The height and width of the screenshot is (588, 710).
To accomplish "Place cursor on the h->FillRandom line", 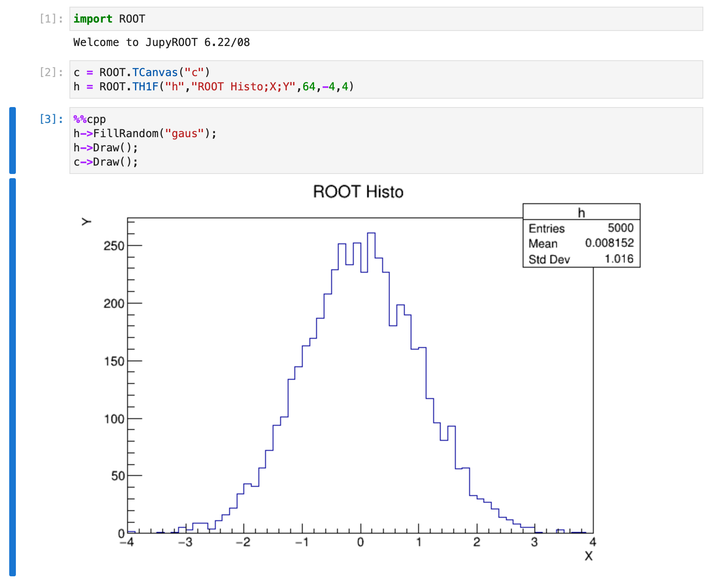I will pyautogui.click(x=145, y=133).
